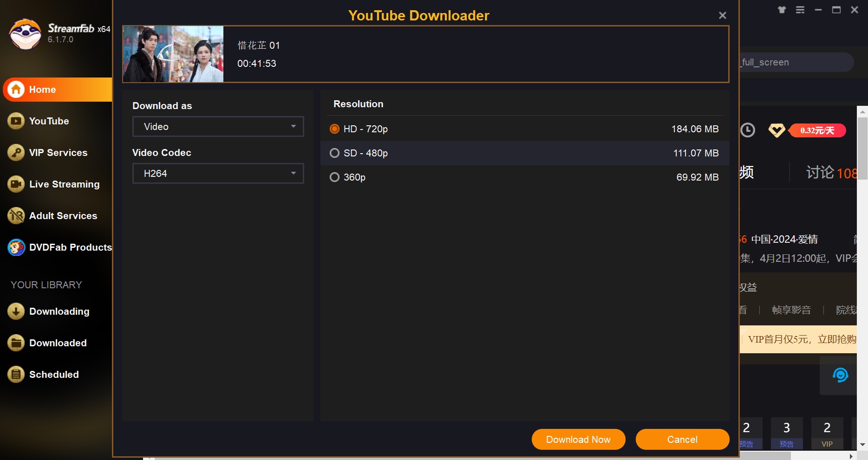
Task: Click the 00:41:53 duration text
Action: coord(257,64)
